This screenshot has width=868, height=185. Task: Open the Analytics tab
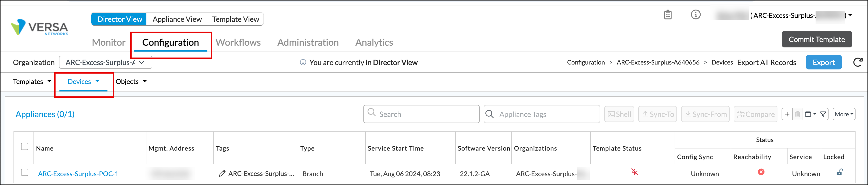click(374, 42)
